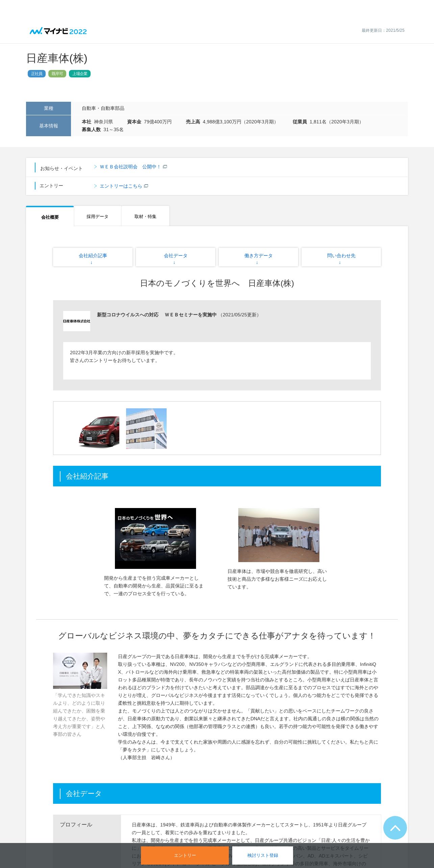This screenshot has height=868, width=434.
Task: Click the グローバルなビジネス環境の中 headline
Action: click(217, 636)
